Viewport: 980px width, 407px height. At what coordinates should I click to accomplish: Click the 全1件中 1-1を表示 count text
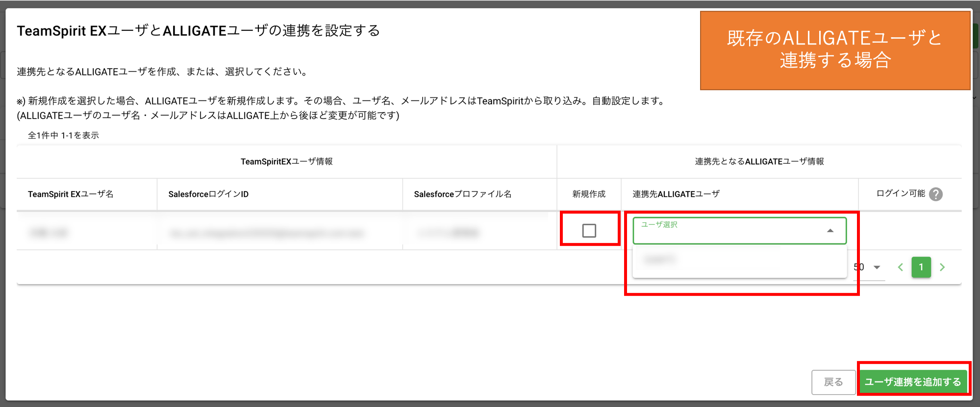63,136
